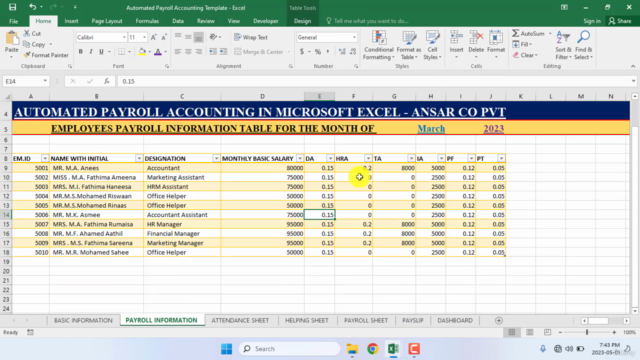
Task: Open Chrome from the taskbar
Action: [x=372, y=349]
